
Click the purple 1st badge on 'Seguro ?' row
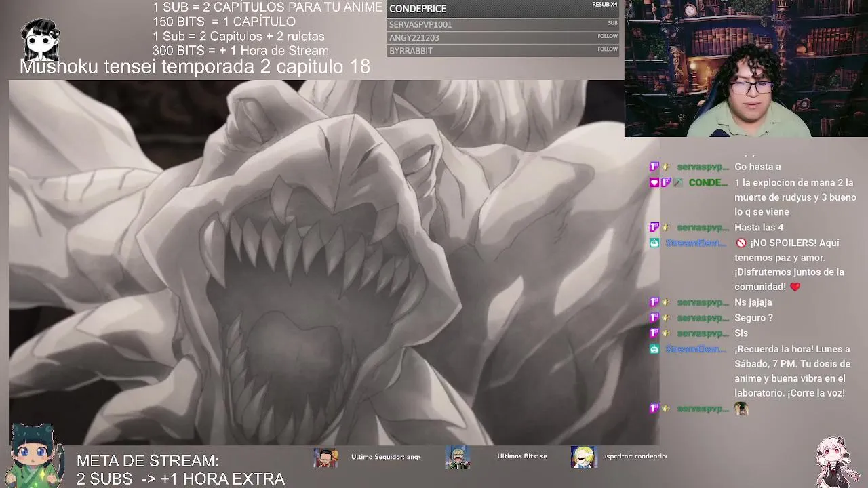tap(654, 318)
